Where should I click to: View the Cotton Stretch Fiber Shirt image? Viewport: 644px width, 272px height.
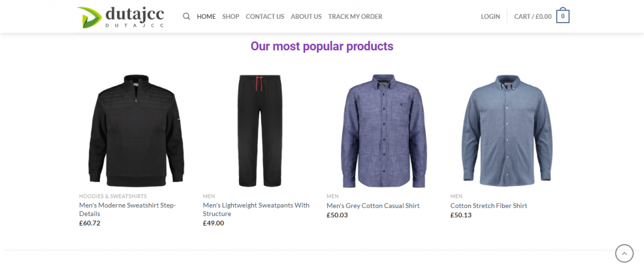pyautogui.click(x=508, y=130)
